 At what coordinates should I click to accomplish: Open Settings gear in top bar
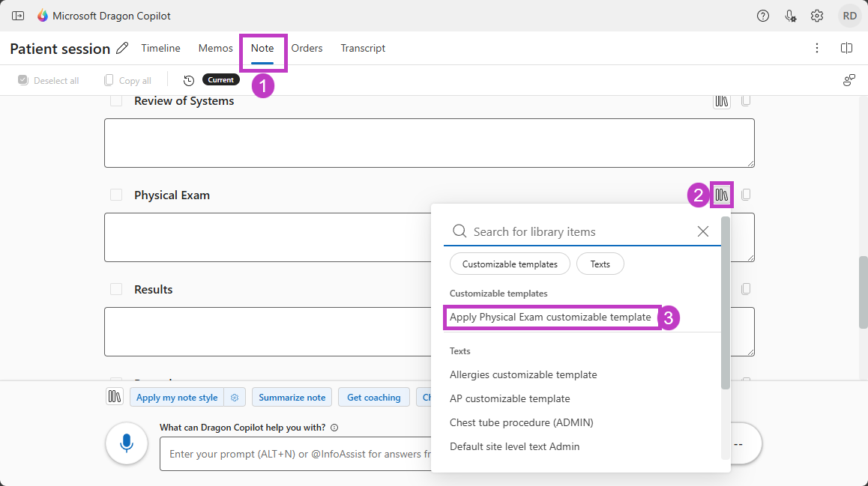(x=817, y=16)
